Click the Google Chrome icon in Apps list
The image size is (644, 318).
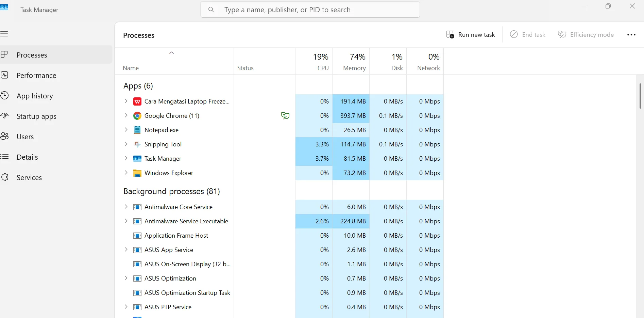click(137, 116)
